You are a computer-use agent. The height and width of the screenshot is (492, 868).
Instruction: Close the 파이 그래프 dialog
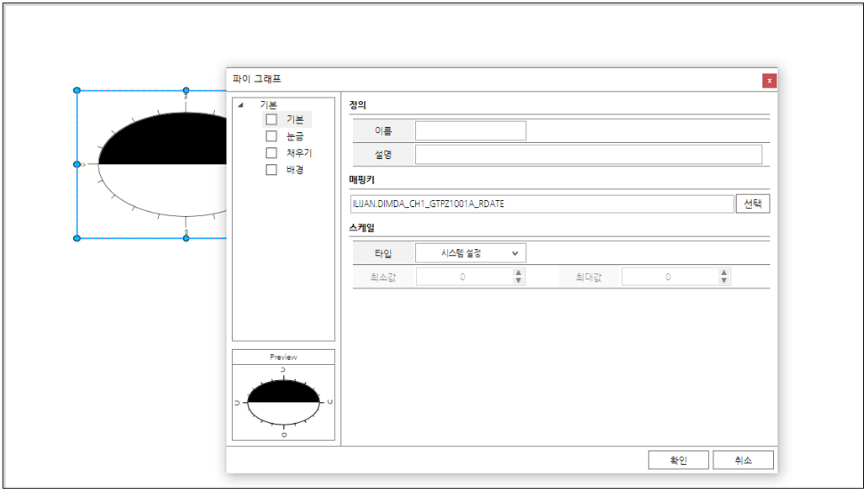coord(769,81)
